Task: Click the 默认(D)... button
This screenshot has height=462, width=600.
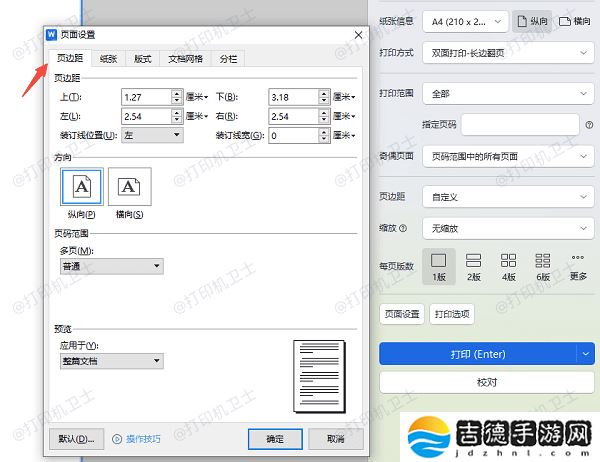Action: (x=77, y=439)
